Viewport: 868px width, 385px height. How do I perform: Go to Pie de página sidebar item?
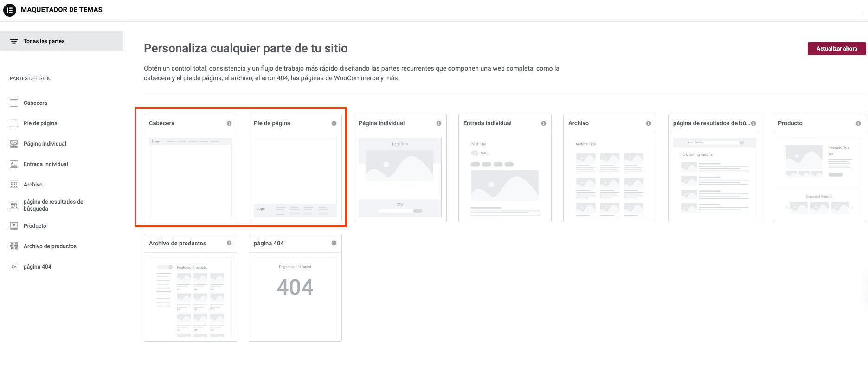click(40, 123)
